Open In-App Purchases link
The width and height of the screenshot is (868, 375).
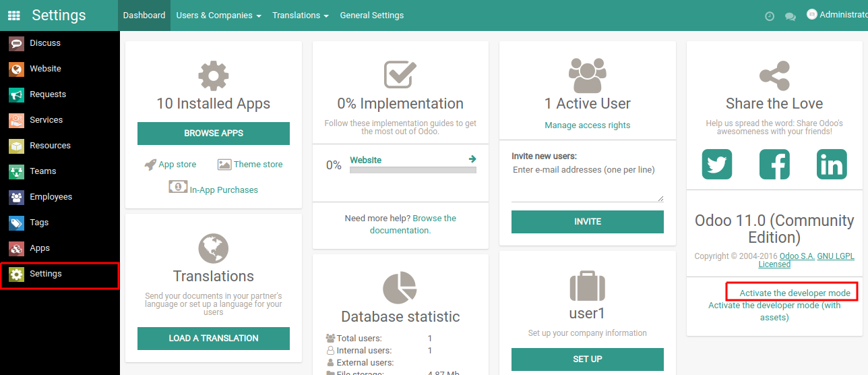214,188
